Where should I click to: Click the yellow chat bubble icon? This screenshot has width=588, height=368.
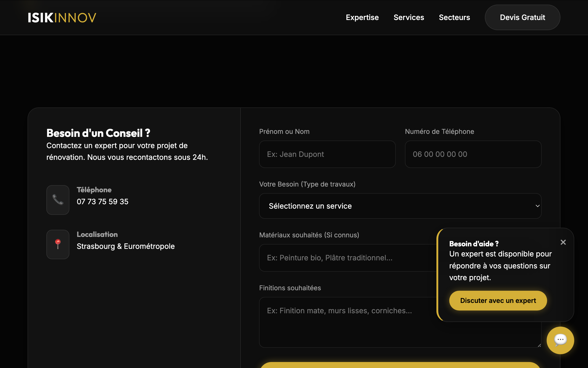(x=560, y=340)
